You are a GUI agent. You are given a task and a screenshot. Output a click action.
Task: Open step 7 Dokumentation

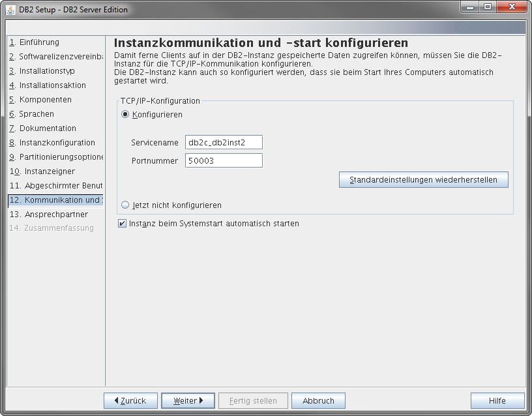[x=43, y=128]
